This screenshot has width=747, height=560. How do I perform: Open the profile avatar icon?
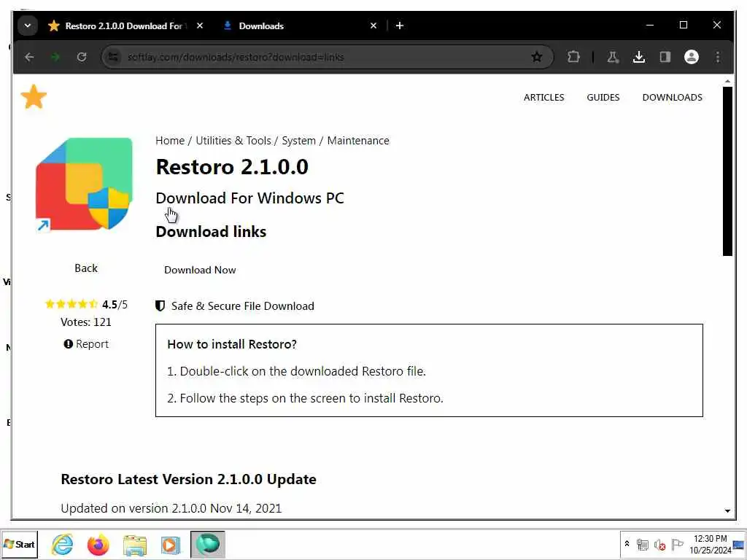click(x=692, y=57)
